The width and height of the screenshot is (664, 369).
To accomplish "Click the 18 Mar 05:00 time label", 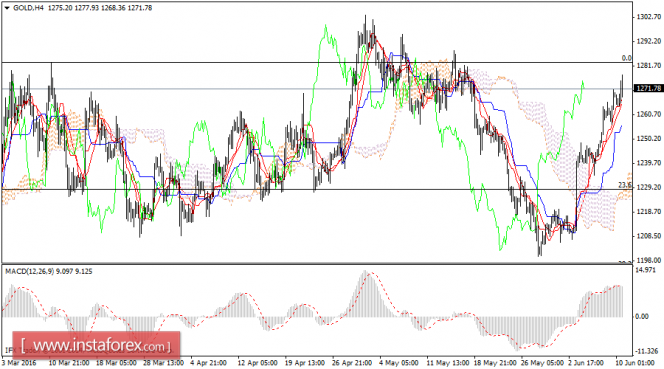I will tap(116, 363).
